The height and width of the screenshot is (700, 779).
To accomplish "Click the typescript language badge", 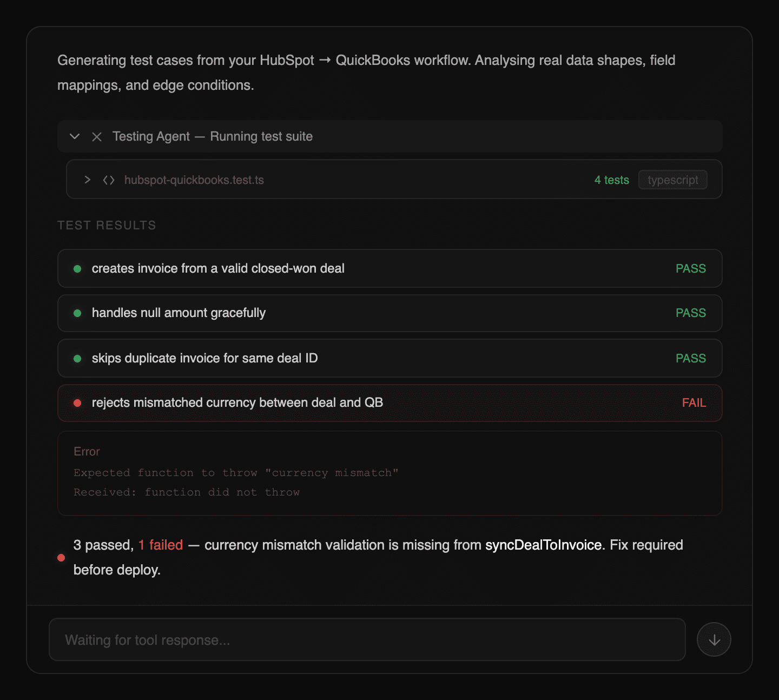I will 673,180.
